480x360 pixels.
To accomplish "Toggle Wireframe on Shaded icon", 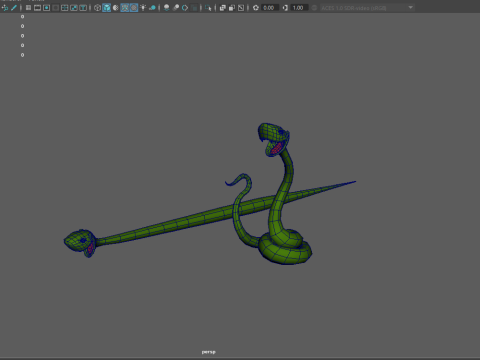I will click(x=125, y=8).
